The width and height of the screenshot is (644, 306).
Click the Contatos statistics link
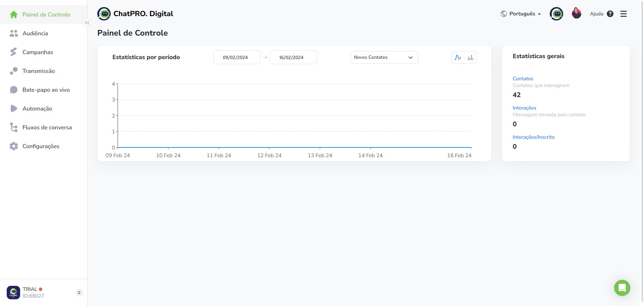point(523,79)
